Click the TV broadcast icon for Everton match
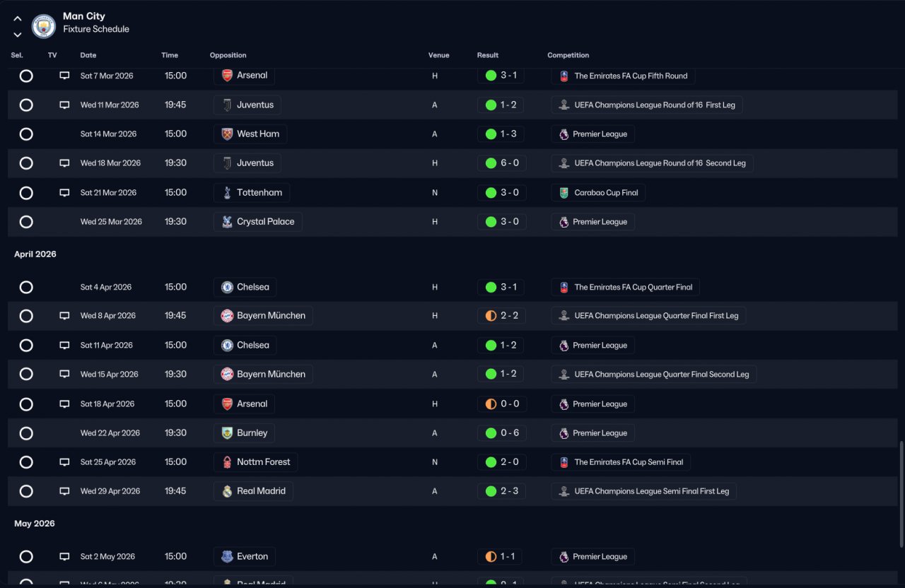Viewport: 905px width, 588px height. (64, 556)
